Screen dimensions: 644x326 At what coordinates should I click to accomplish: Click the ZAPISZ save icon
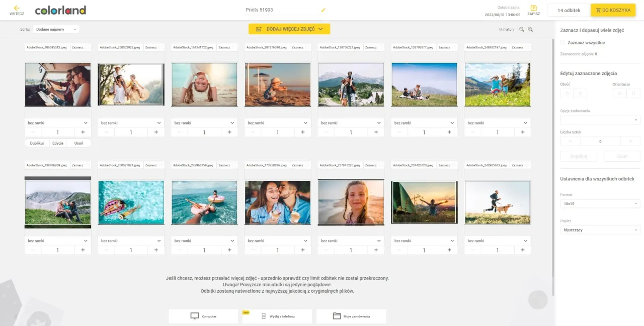[533, 9]
